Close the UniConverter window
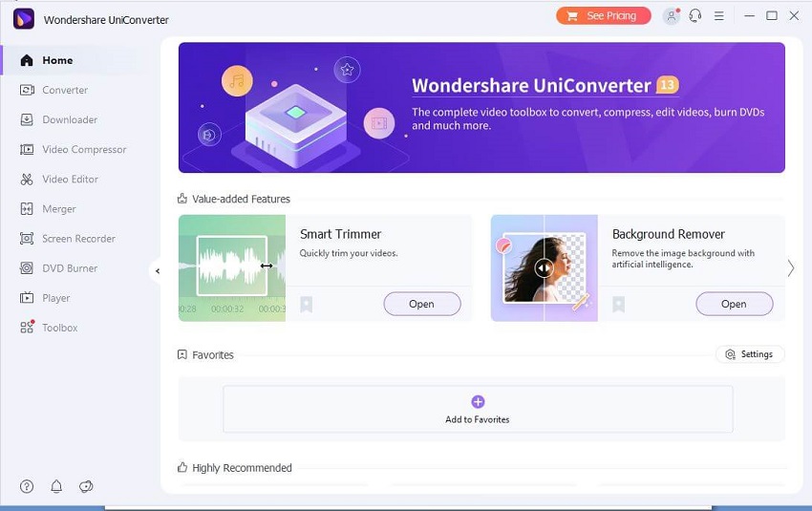 794,16
